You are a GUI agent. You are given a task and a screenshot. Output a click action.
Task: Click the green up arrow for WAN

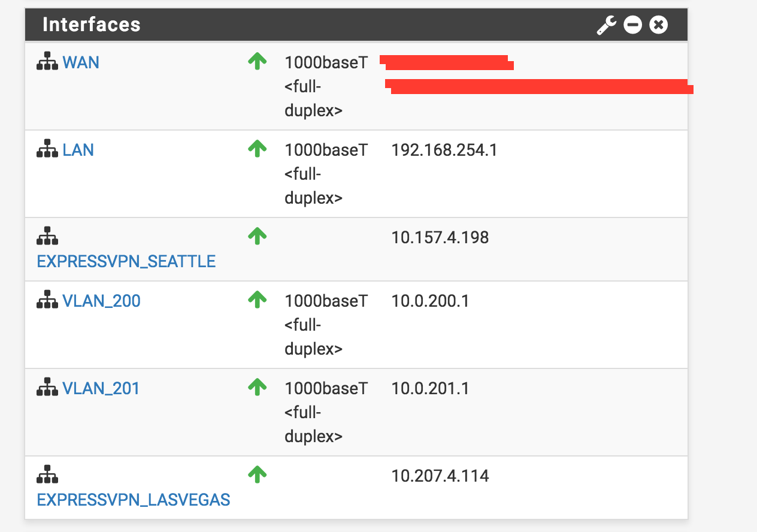[257, 61]
